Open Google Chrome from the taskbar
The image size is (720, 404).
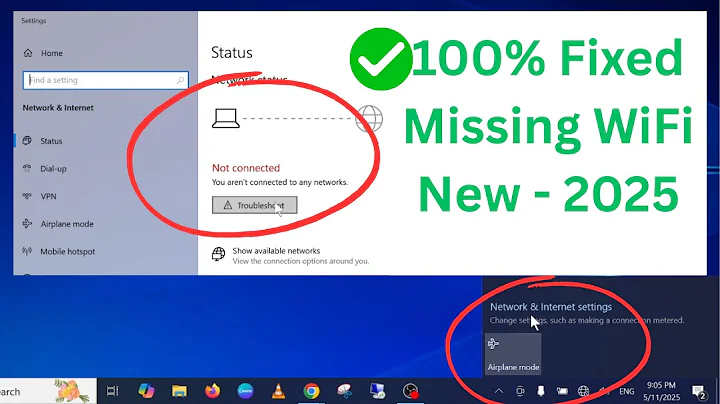311,391
